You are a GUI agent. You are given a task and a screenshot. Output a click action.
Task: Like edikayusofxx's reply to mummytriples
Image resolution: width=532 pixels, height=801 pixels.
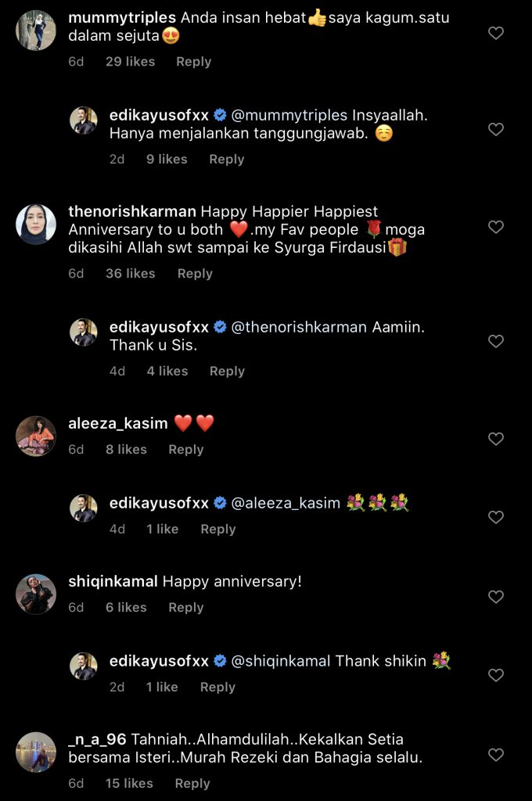495,130
